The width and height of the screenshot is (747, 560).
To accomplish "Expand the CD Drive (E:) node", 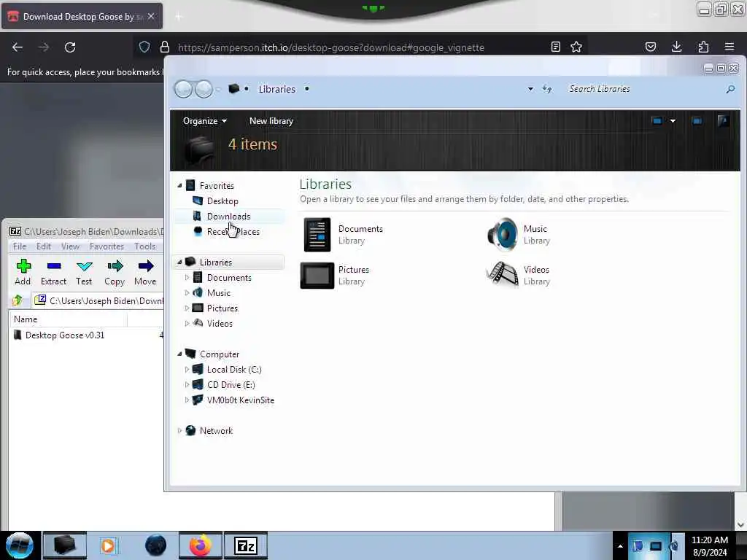I will [187, 384].
